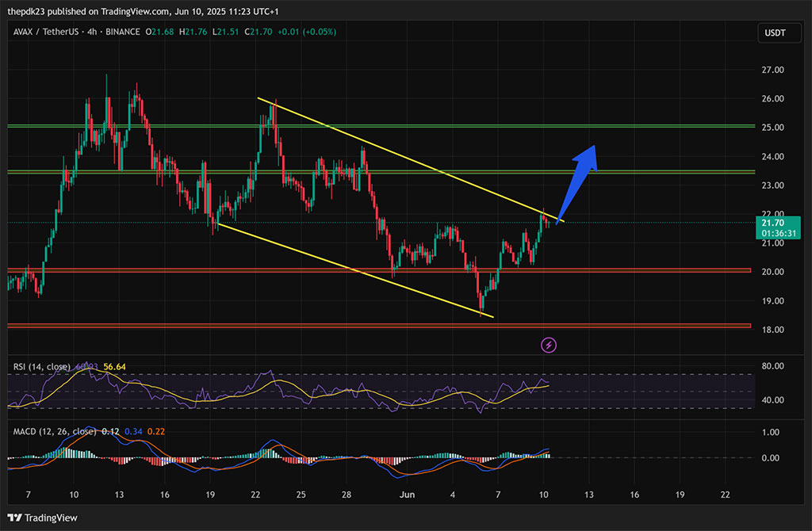
Task: Click the candle countdown 01:36:31
Action: [779, 234]
